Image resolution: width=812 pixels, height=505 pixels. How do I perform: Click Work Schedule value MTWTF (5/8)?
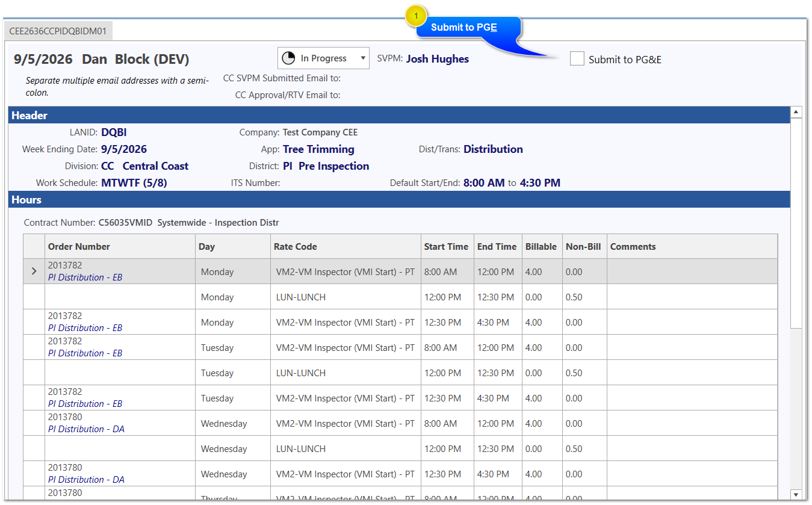tap(134, 183)
